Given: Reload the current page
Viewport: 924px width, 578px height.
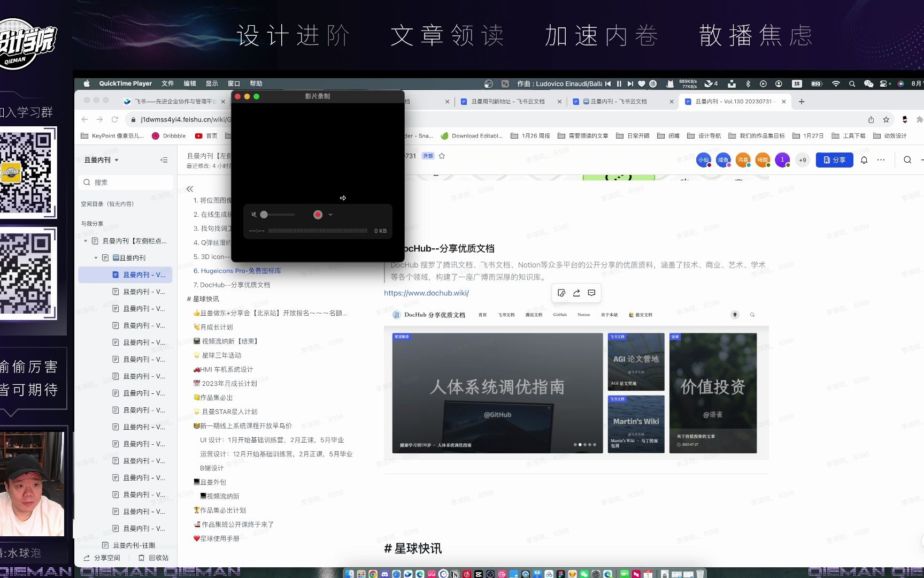Looking at the screenshot, I should [x=114, y=119].
